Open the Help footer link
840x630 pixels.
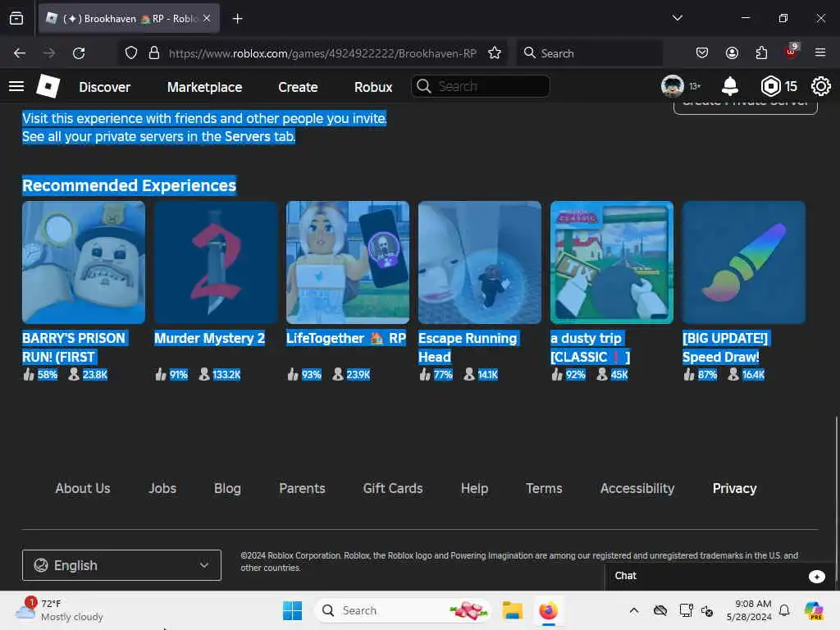pyautogui.click(x=474, y=489)
